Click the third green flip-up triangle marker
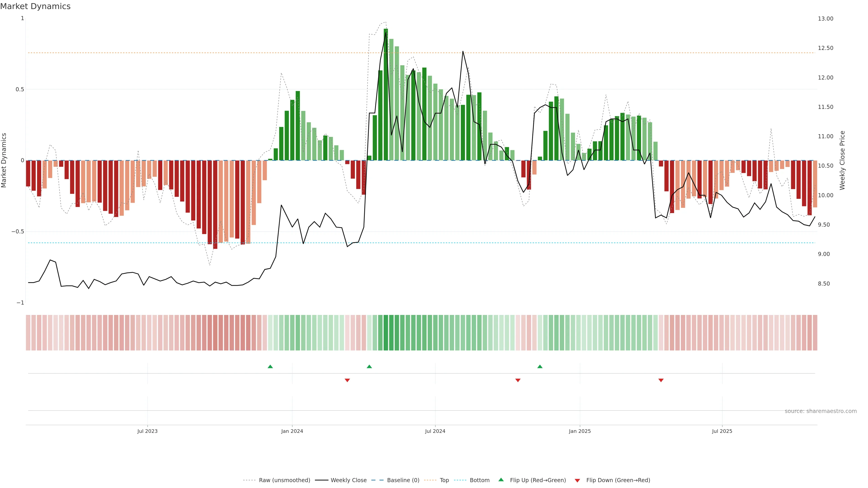868x488 pixels. (540, 366)
